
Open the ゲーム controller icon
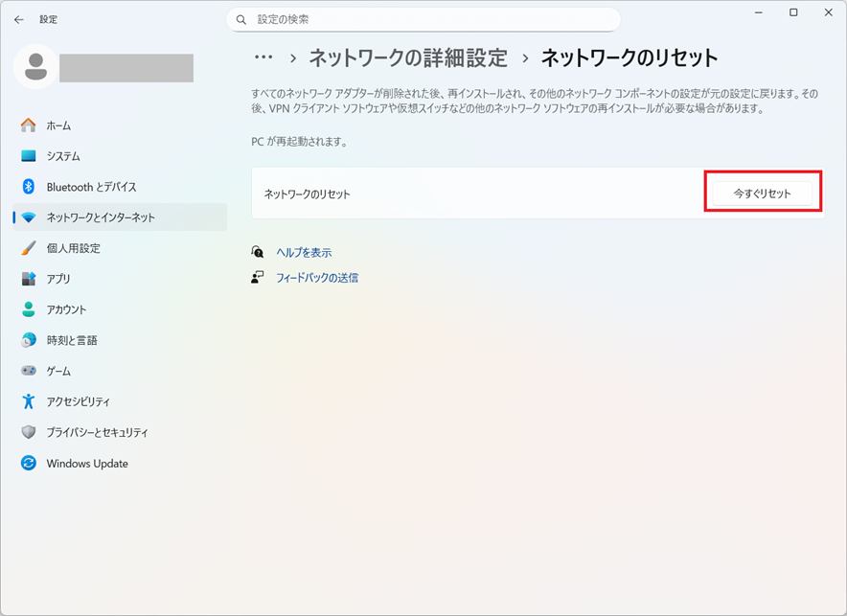pos(29,371)
